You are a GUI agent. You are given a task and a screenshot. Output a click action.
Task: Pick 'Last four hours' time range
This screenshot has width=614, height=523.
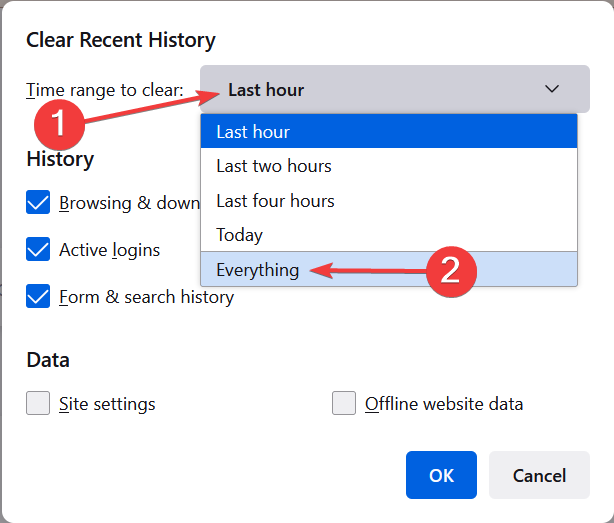388,201
